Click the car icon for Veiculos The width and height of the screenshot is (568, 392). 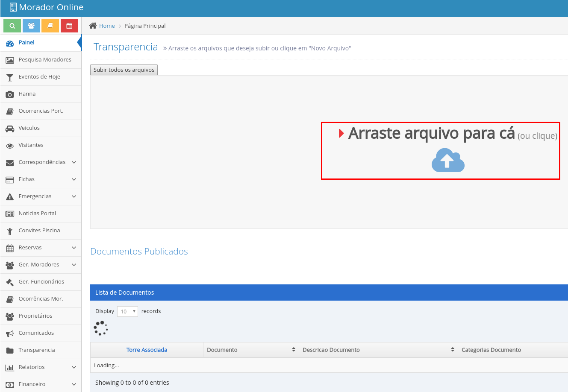click(x=9, y=128)
